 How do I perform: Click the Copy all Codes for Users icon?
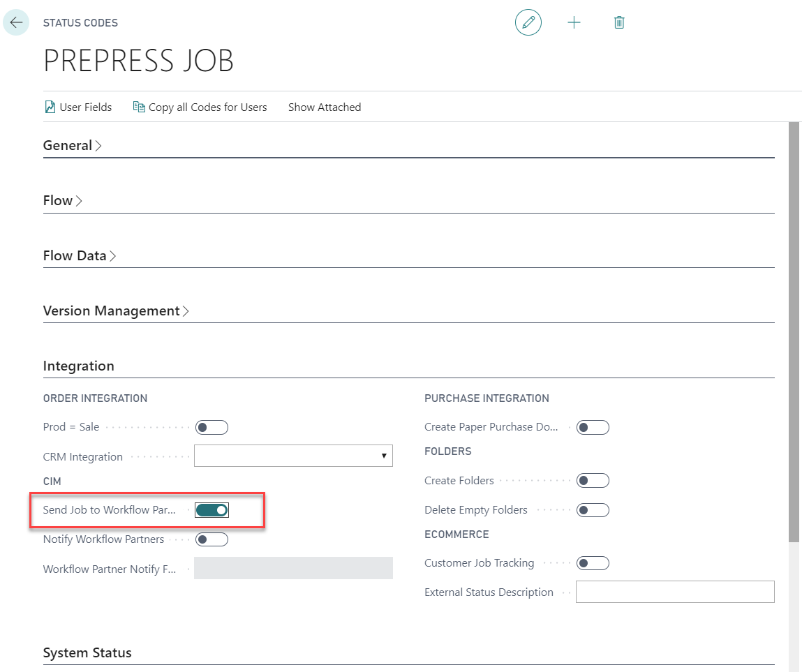click(x=139, y=107)
